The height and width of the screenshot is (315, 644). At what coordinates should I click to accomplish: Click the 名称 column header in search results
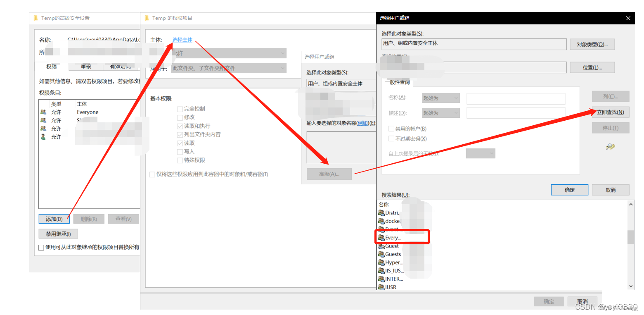point(384,204)
